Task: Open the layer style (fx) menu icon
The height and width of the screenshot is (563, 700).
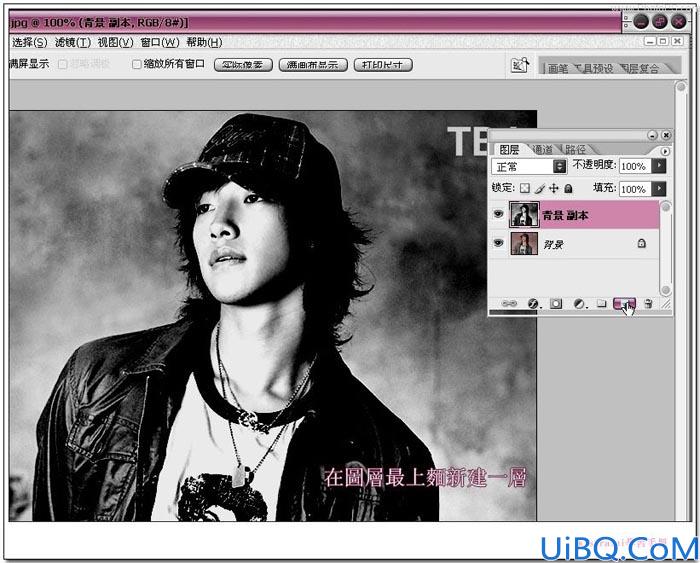Action: click(x=533, y=304)
